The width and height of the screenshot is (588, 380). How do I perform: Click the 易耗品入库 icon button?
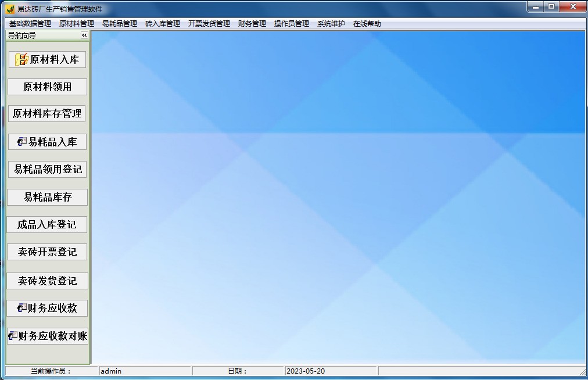[47, 142]
